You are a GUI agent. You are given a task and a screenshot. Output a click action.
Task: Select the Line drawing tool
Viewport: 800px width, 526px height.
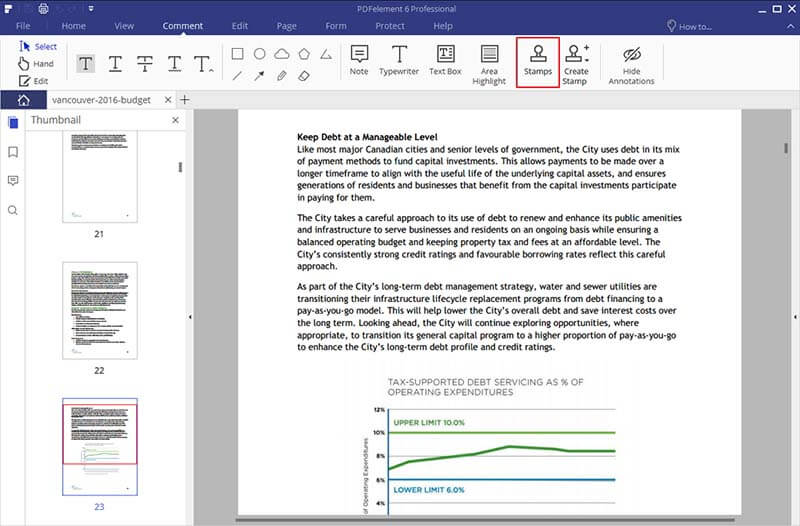(x=237, y=76)
